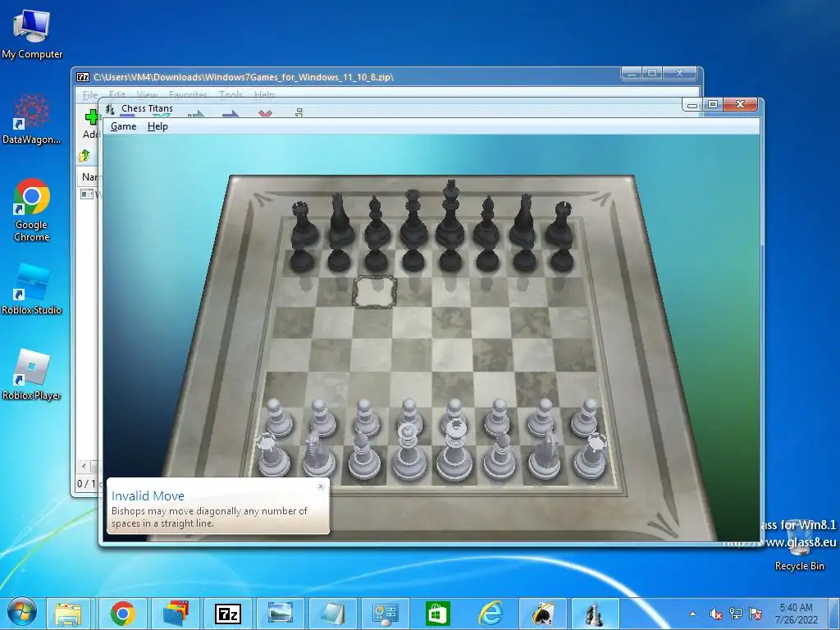Click the black pawn on d7
Viewport: 840px width, 630px height.
[x=413, y=259]
